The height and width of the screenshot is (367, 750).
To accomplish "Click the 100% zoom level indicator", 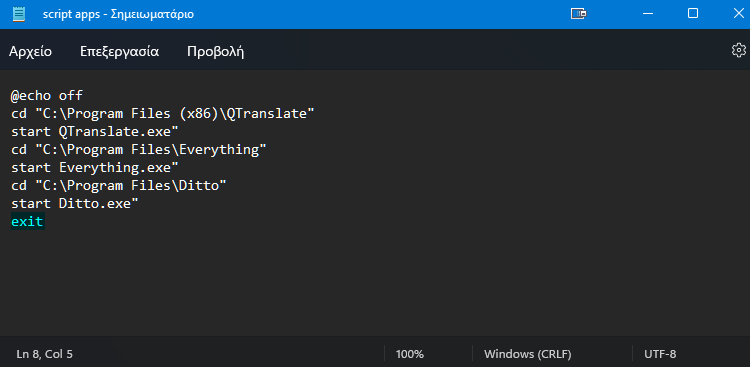I will (410, 354).
